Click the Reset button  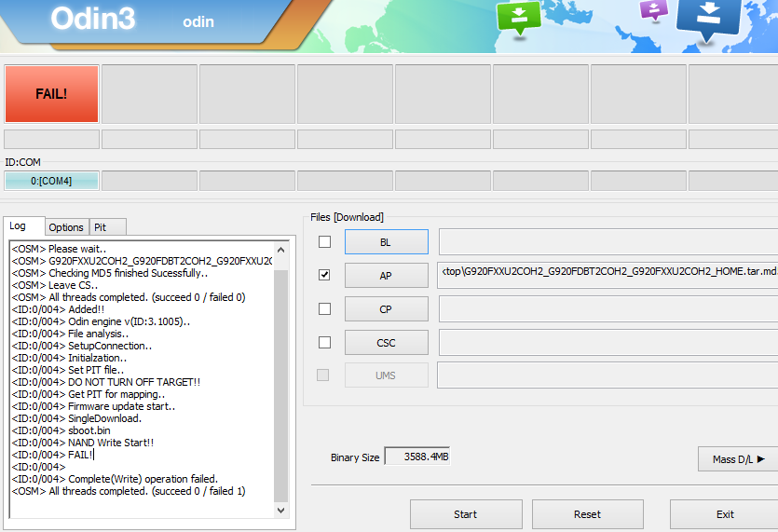(x=588, y=514)
